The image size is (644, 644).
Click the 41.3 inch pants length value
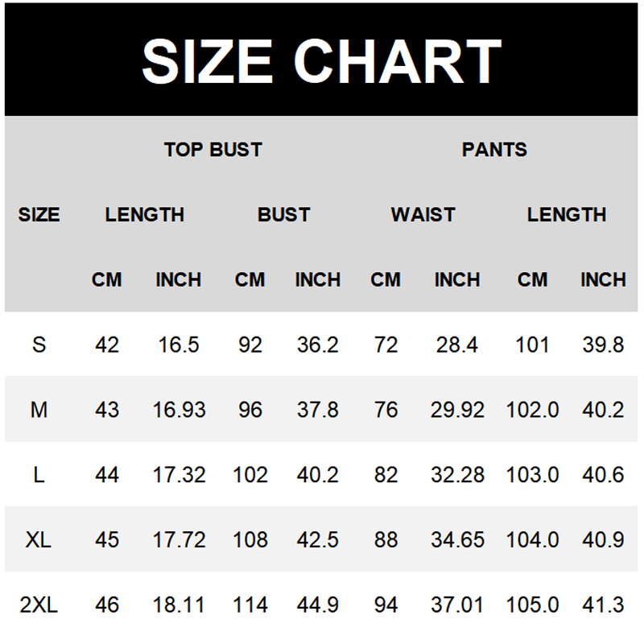(603, 605)
